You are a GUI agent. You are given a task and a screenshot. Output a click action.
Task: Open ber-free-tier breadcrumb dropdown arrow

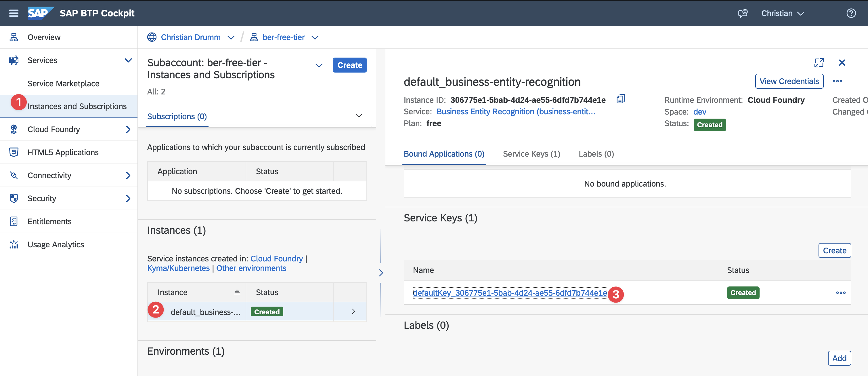point(315,37)
